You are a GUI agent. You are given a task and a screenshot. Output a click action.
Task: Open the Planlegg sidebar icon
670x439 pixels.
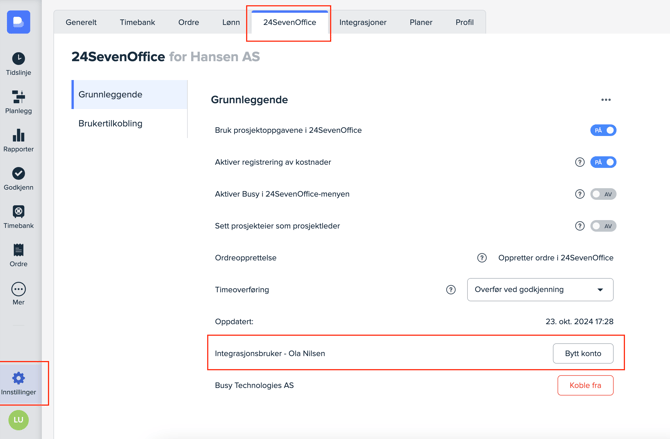[x=18, y=102]
